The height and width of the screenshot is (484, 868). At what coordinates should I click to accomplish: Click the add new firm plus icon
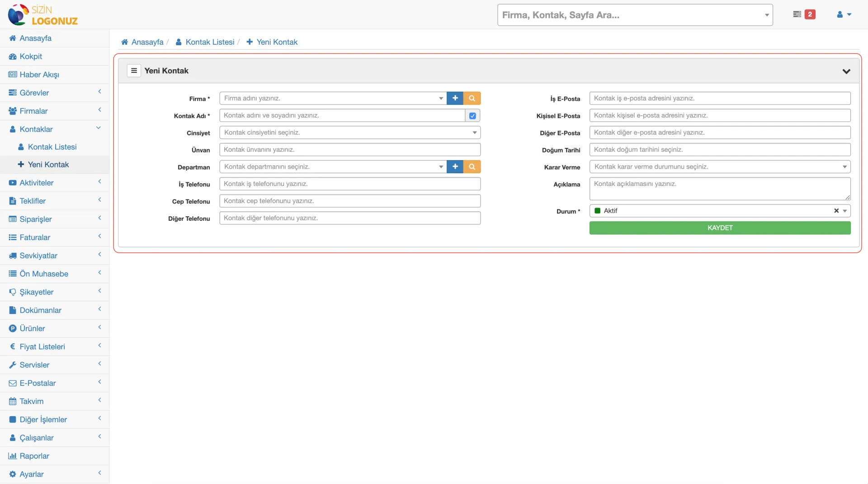click(x=455, y=98)
